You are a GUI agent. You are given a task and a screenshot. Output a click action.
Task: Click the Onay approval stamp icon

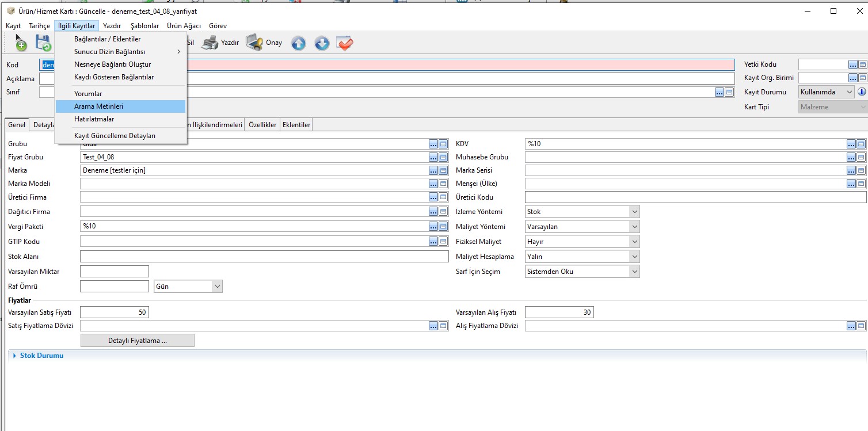254,43
